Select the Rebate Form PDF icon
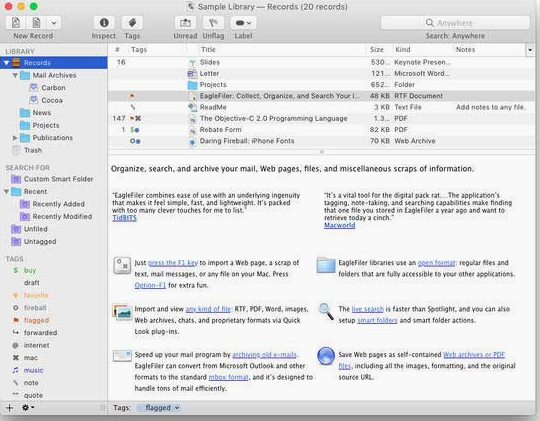The image size is (540, 421). pos(192,130)
